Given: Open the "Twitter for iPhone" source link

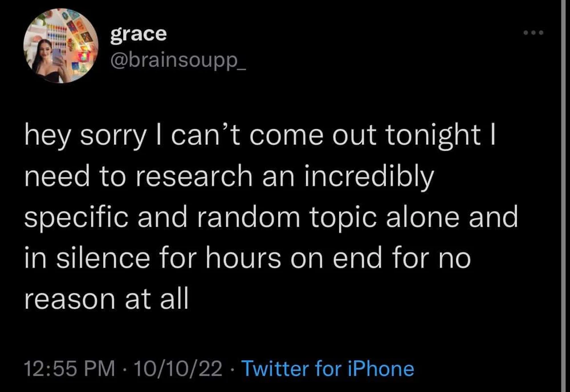Looking at the screenshot, I should [328, 369].
